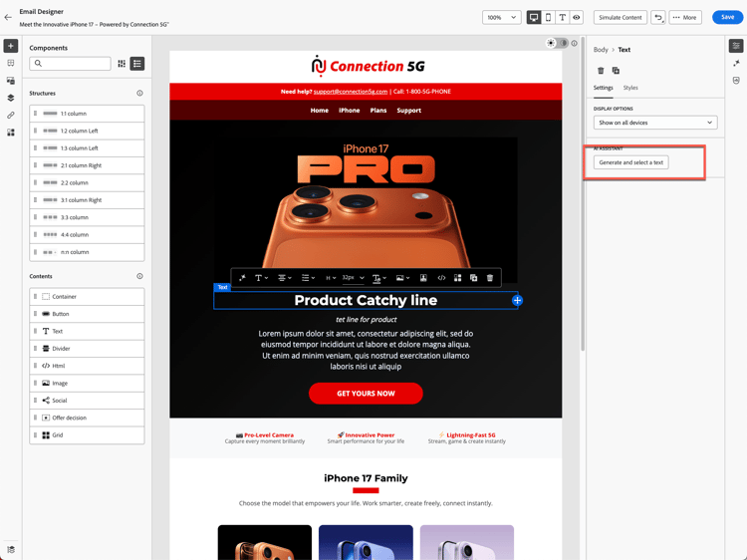Click the AI assistant sparkle icon in text toolbar

tap(242, 278)
